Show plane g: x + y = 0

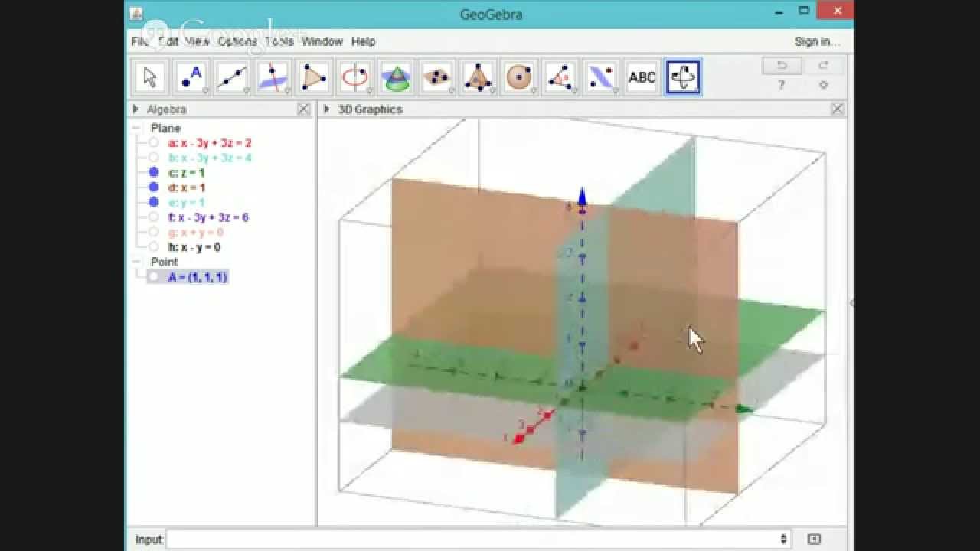(154, 232)
